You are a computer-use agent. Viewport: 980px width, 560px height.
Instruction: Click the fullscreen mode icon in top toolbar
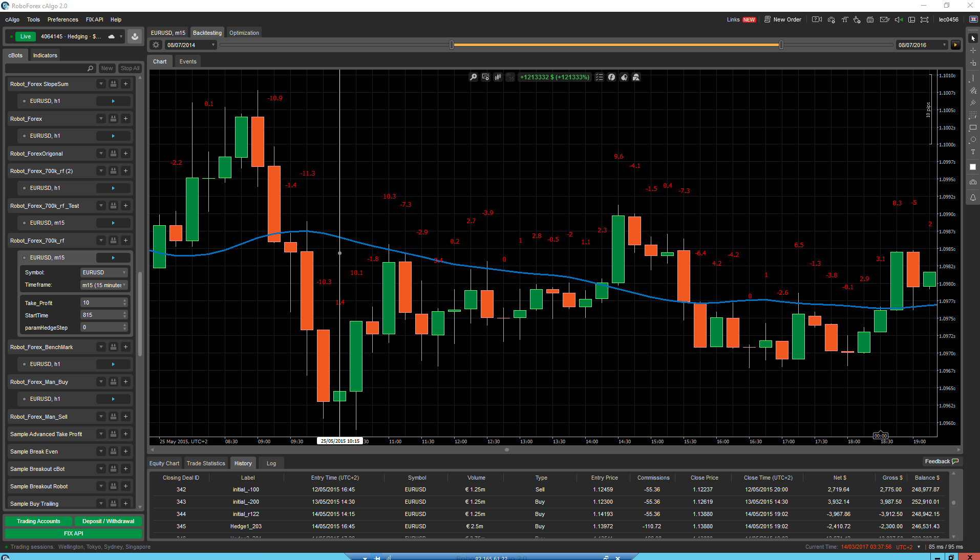pos(924,19)
